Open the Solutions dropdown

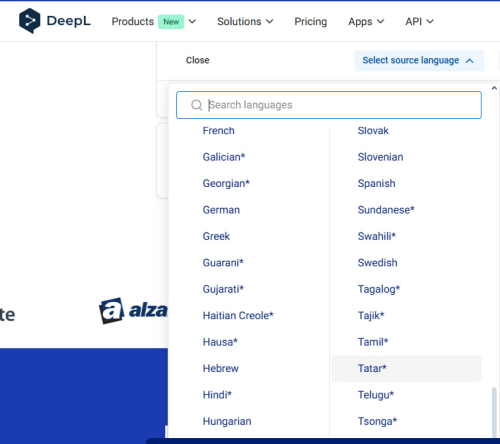click(x=245, y=22)
